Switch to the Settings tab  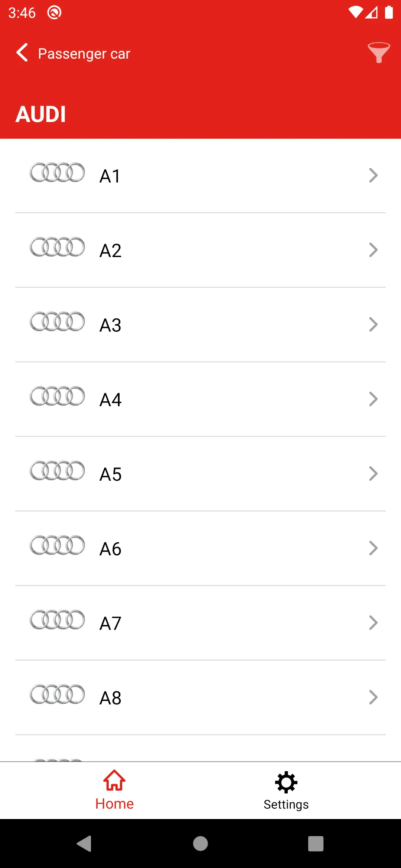point(286,790)
